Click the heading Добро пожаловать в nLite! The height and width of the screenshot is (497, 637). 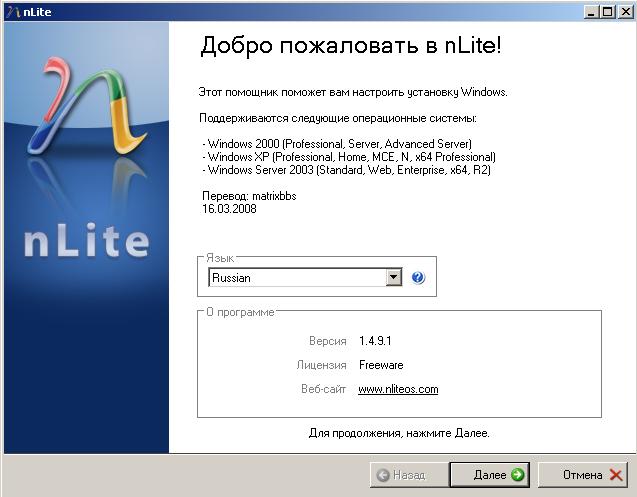tap(351, 45)
